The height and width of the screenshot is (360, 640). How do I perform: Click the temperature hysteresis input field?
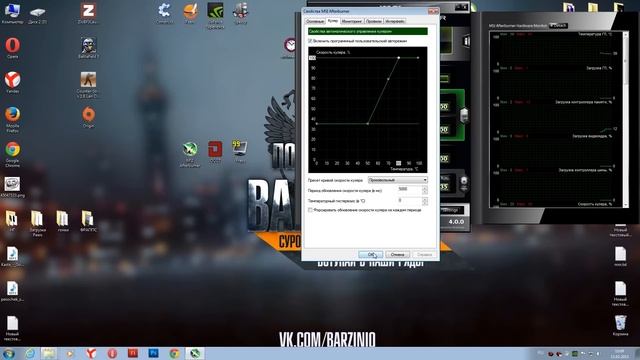pos(409,201)
